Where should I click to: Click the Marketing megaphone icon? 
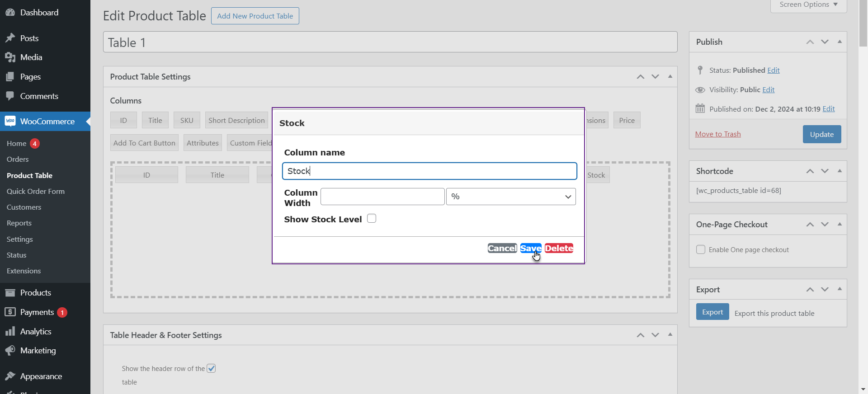click(10, 351)
